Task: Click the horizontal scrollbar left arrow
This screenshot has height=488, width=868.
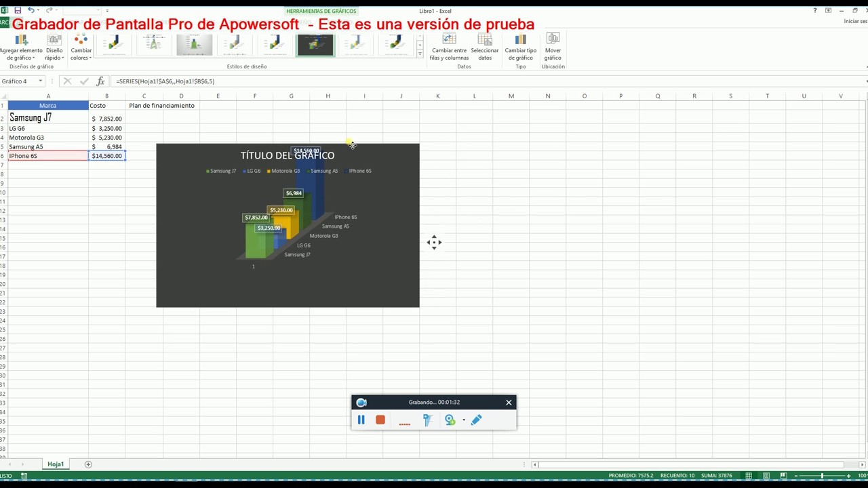Action: coord(535,464)
